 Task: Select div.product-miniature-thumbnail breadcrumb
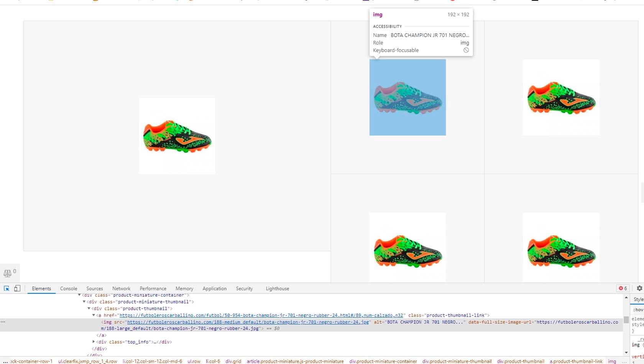pos(457,361)
